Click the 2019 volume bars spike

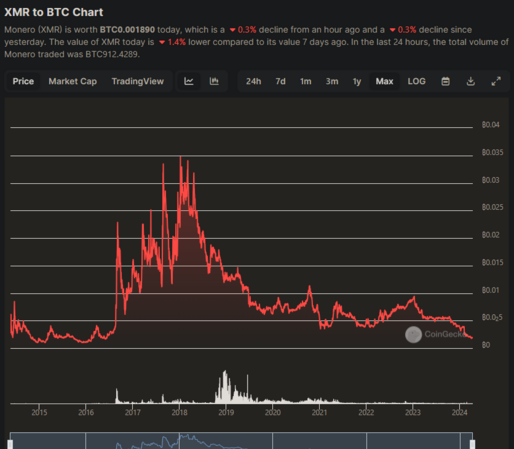pos(225,387)
